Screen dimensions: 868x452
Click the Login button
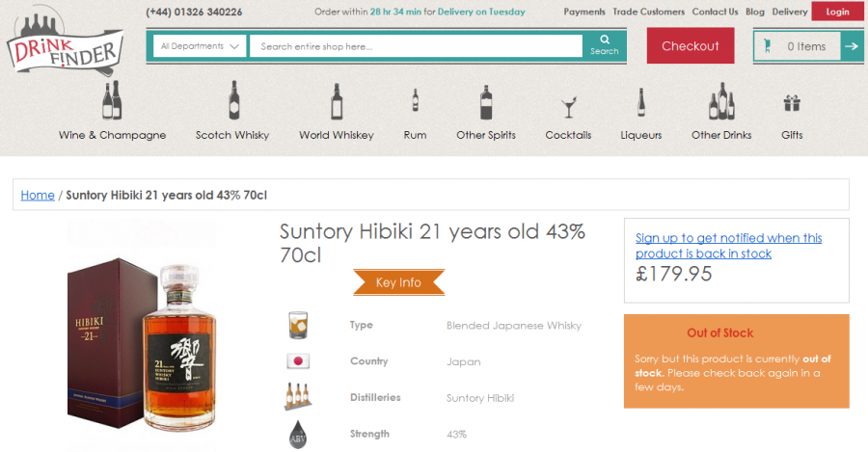point(837,12)
